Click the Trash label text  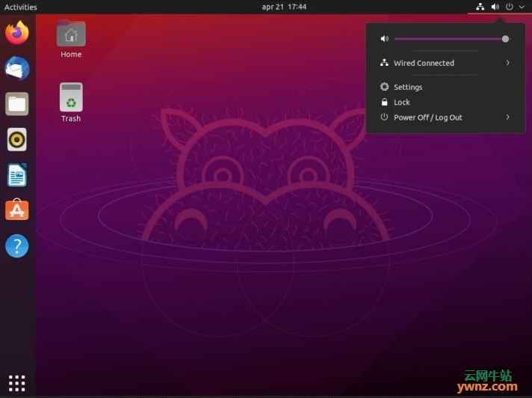pos(71,118)
